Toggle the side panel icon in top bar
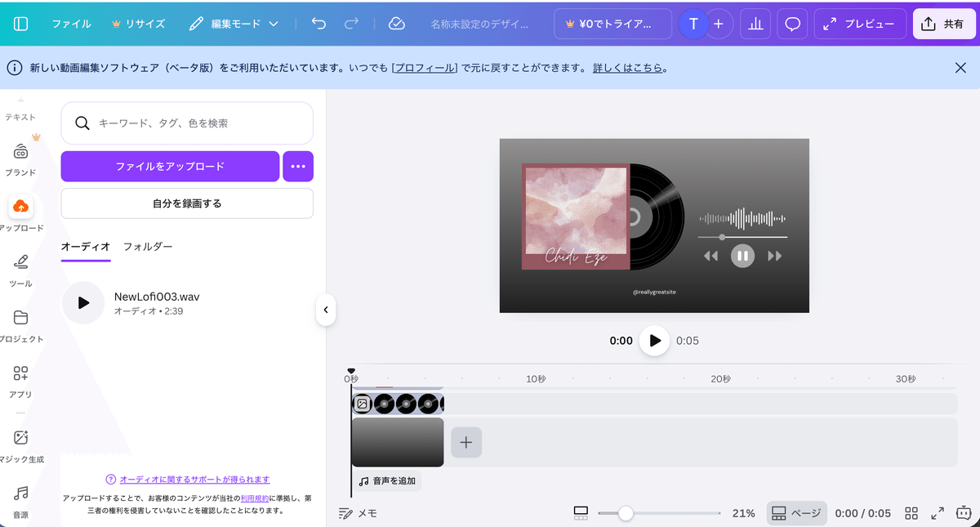Screen dimensions: 980x527 (21, 24)
